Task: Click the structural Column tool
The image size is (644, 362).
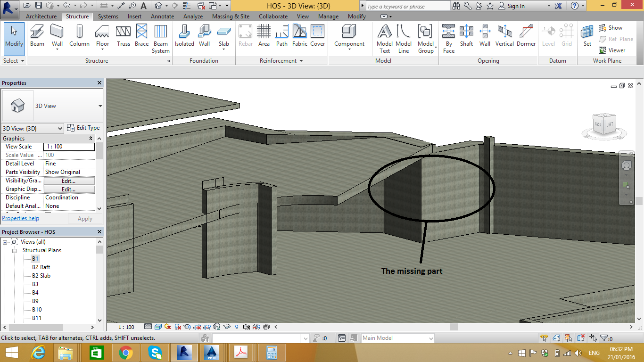Action: (x=79, y=36)
